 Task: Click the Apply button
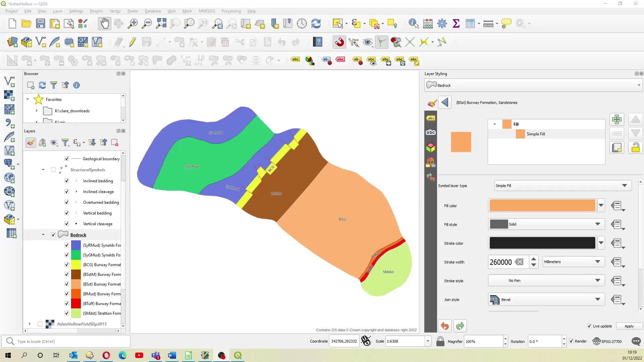click(x=629, y=326)
